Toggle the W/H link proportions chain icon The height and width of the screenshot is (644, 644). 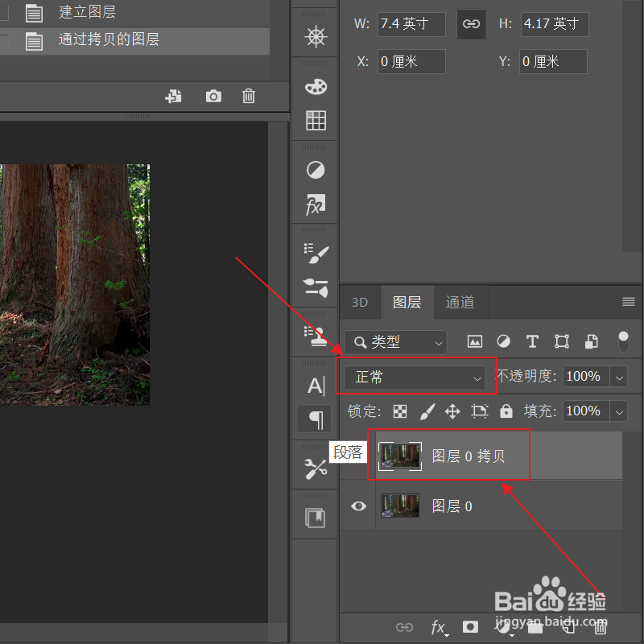click(x=471, y=24)
